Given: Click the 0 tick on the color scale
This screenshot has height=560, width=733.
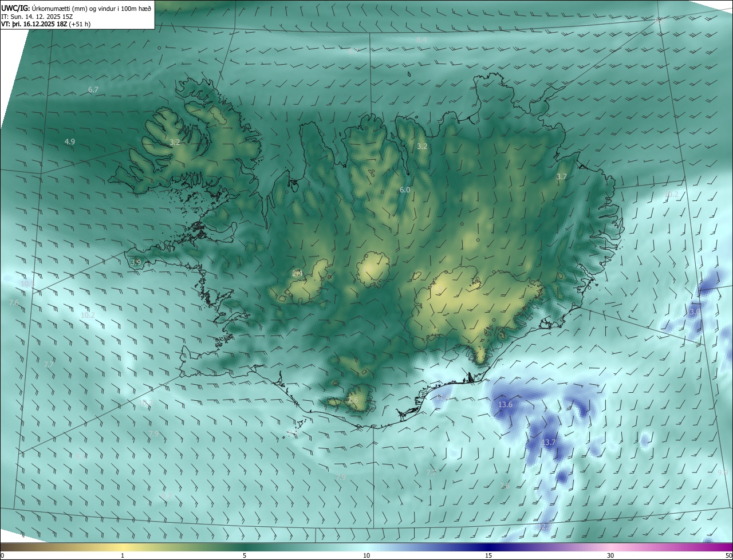Looking at the screenshot, I should pyautogui.click(x=2, y=555).
